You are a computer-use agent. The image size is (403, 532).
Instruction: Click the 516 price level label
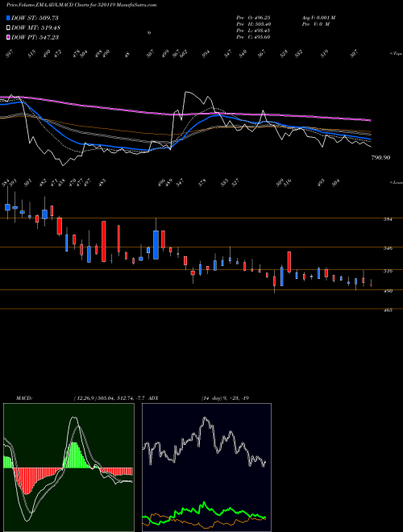(x=388, y=271)
